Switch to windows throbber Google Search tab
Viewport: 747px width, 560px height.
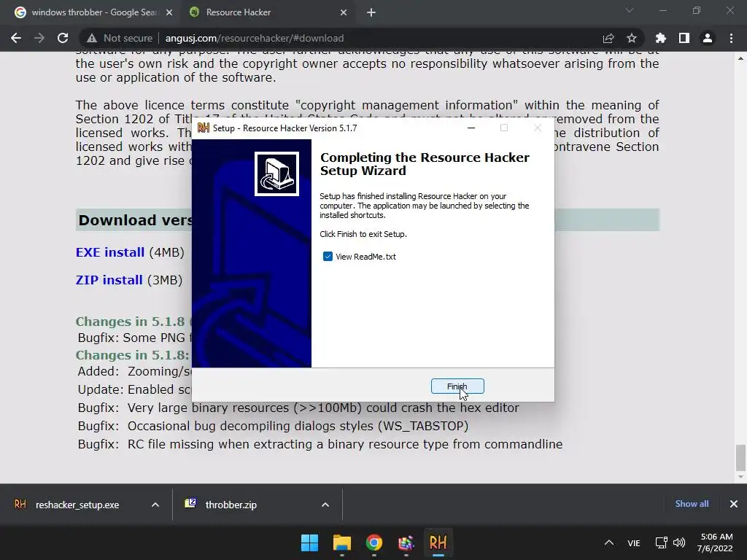point(93,12)
